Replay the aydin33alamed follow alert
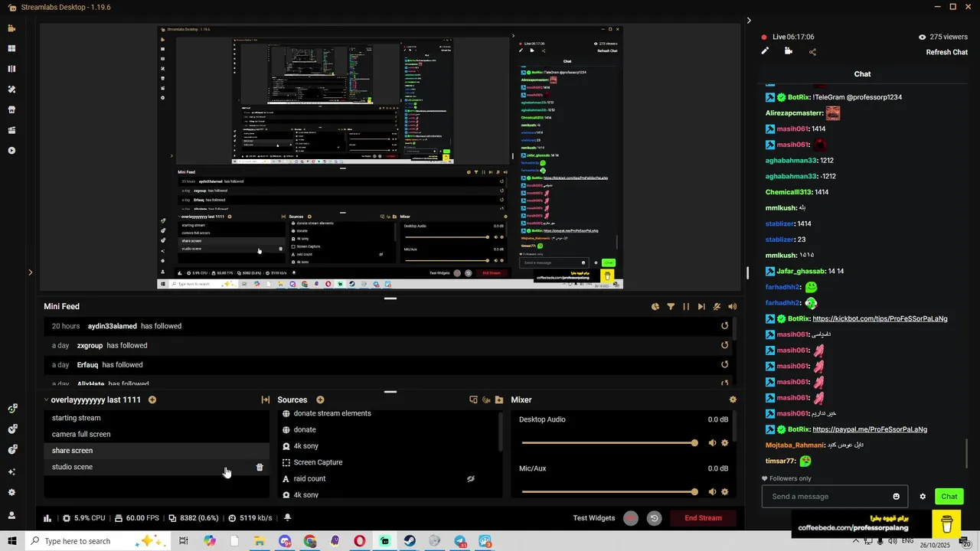980x551 pixels. (724, 326)
